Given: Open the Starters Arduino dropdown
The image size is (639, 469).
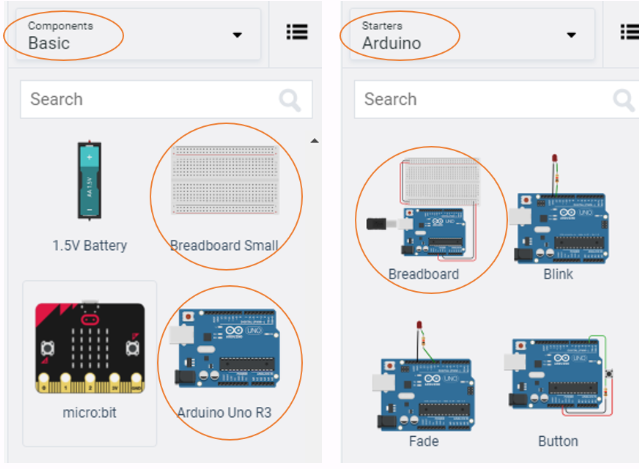Looking at the screenshot, I should 472,35.
